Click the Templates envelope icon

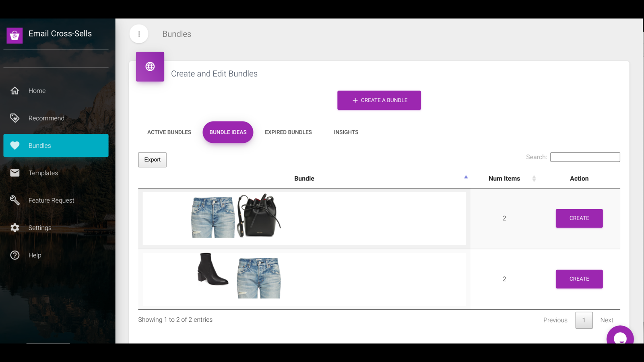[x=15, y=173]
